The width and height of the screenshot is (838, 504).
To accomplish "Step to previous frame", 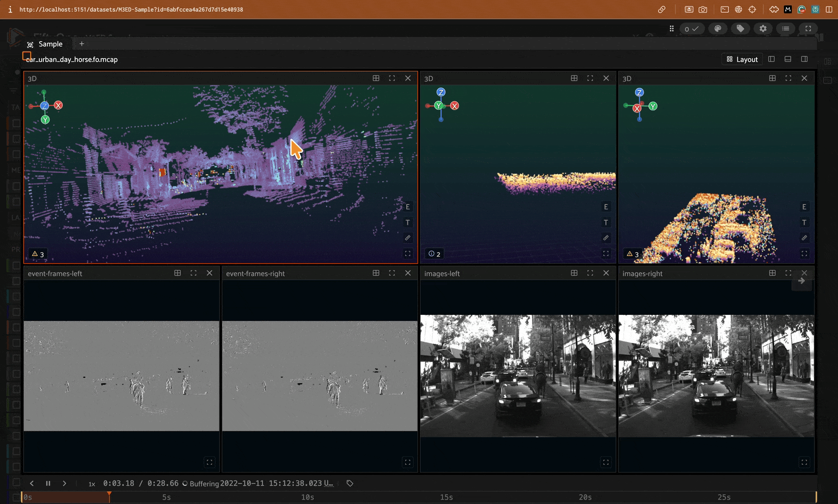I will tap(32, 483).
